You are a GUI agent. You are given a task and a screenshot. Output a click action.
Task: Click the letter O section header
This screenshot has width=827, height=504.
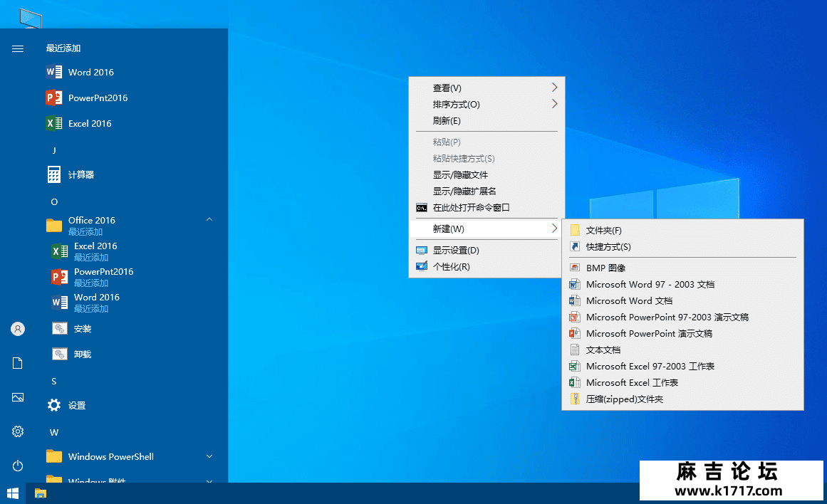point(54,202)
